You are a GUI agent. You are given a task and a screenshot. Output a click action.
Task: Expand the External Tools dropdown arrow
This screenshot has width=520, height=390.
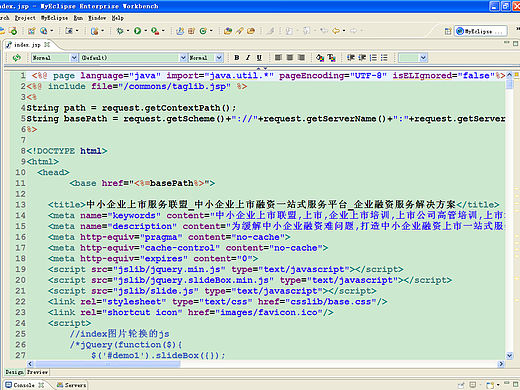[x=163, y=31]
